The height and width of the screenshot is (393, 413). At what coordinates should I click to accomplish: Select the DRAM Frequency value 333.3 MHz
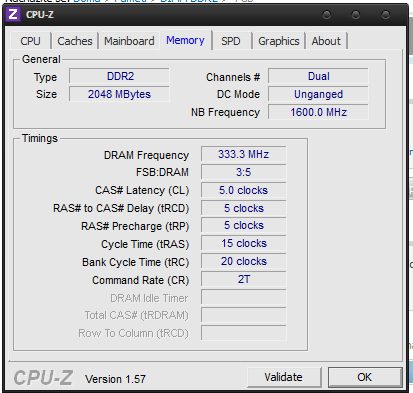(244, 155)
